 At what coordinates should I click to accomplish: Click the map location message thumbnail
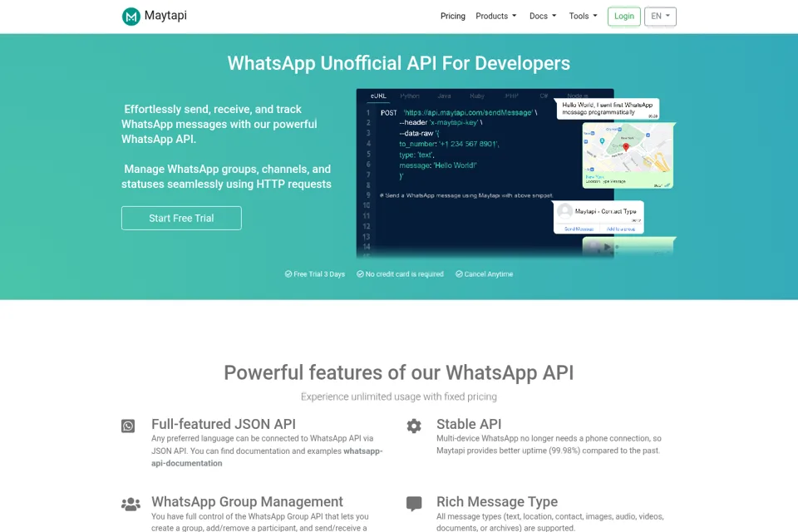tap(628, 155)
